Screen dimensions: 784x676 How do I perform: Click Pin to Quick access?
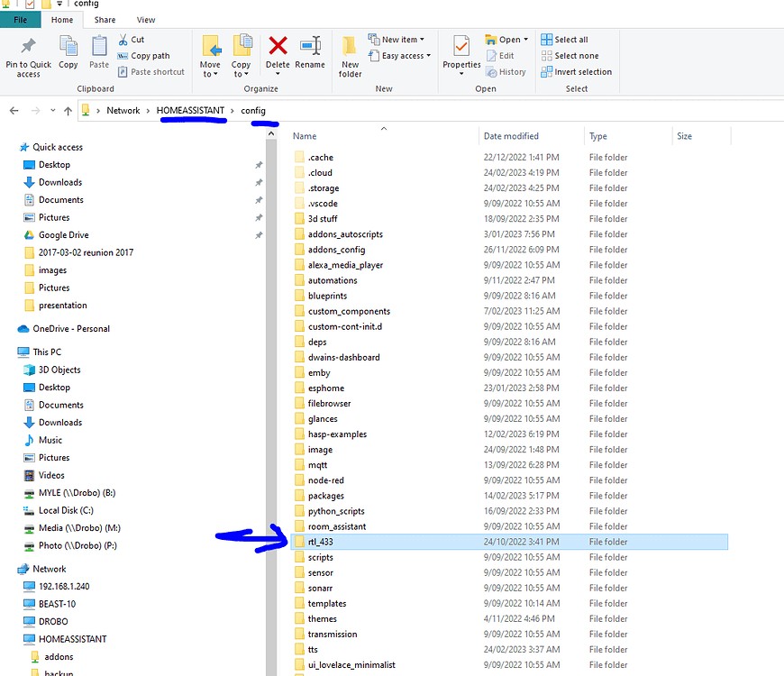click(28, 56)
